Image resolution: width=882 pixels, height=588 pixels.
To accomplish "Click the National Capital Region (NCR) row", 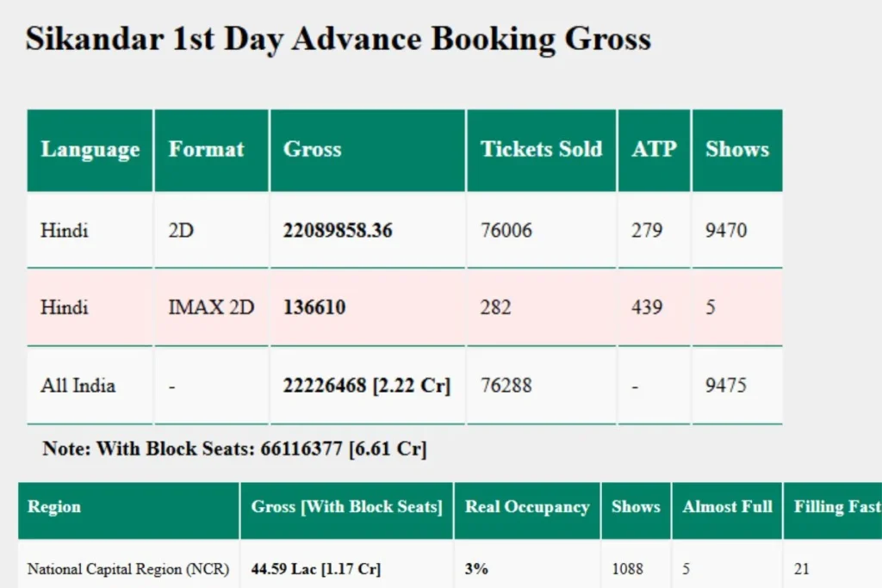I will (x=127, y=569).
